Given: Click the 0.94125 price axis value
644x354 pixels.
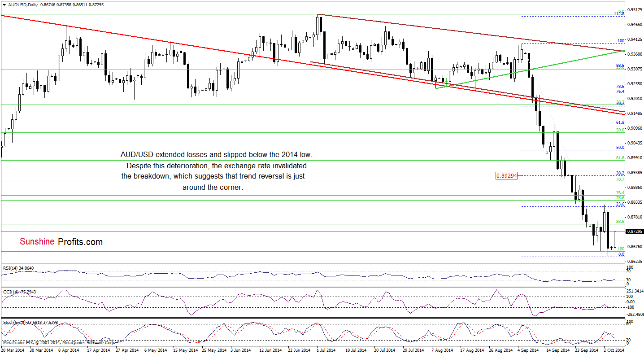Looking at the screenshot, I should click(x=634, y=39).
